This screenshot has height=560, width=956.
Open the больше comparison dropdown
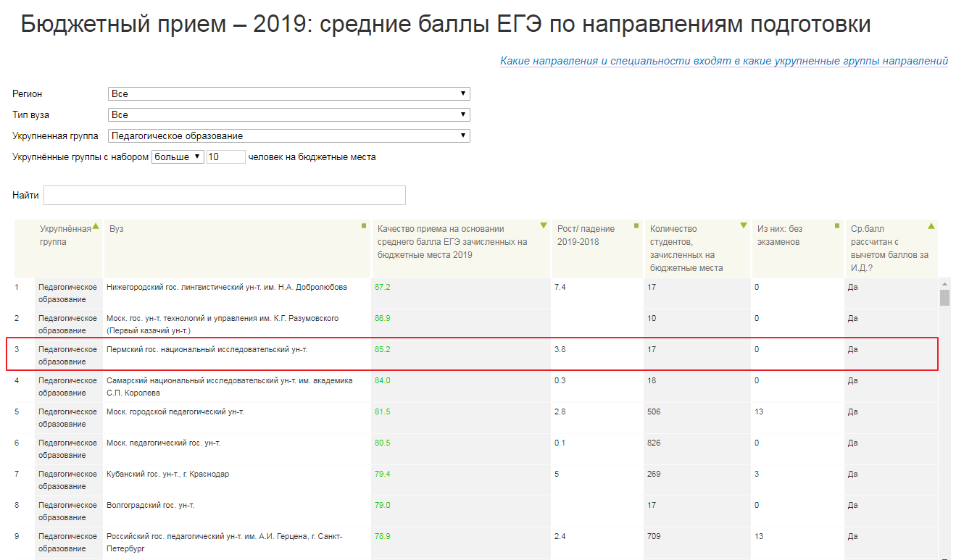click(178, 157)
